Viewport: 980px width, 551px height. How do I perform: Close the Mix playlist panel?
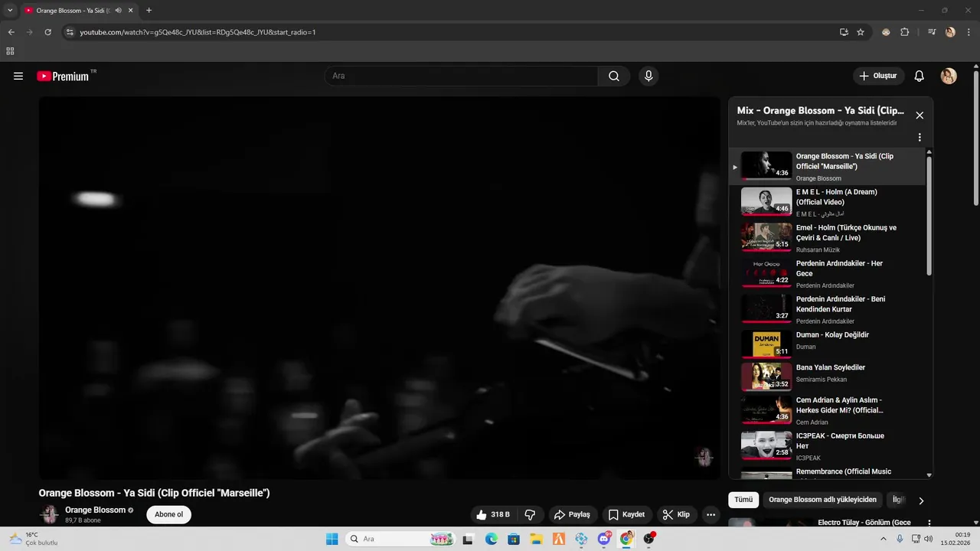(x=920, y=116)
